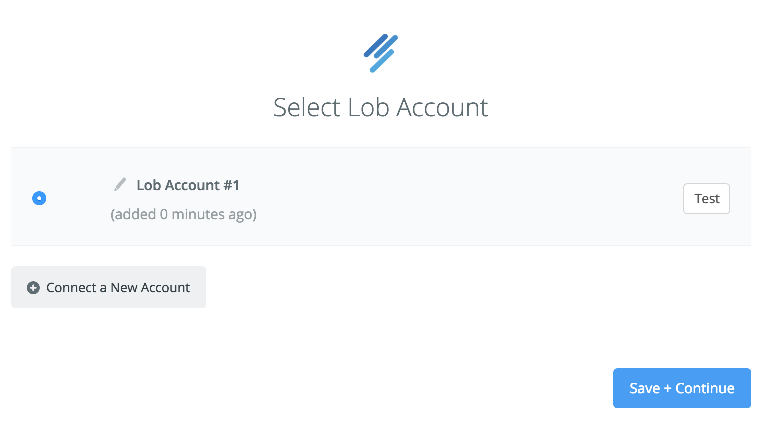The image size is (766, 424).
Task: Choose the Lob Account #1 row
Action: click(381, 196)
